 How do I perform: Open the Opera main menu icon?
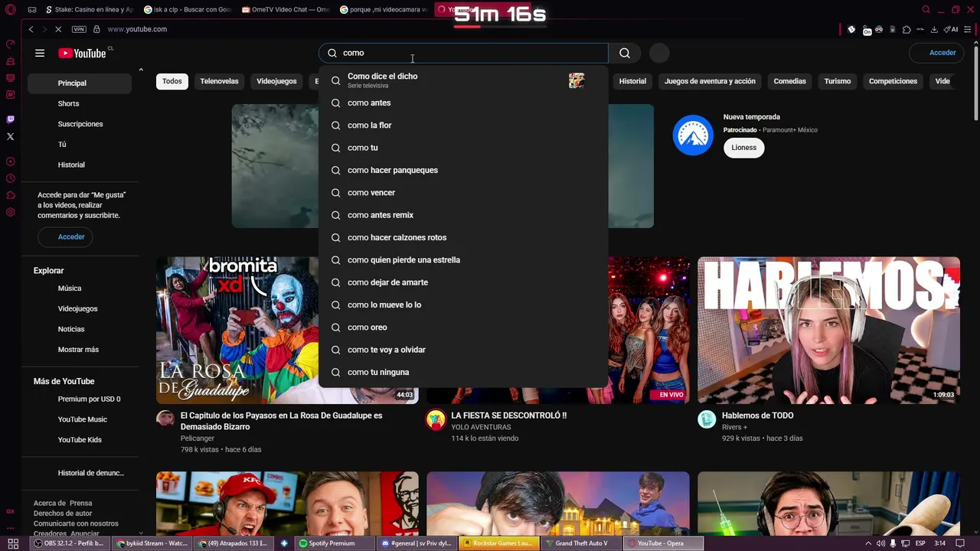(11, 10)
